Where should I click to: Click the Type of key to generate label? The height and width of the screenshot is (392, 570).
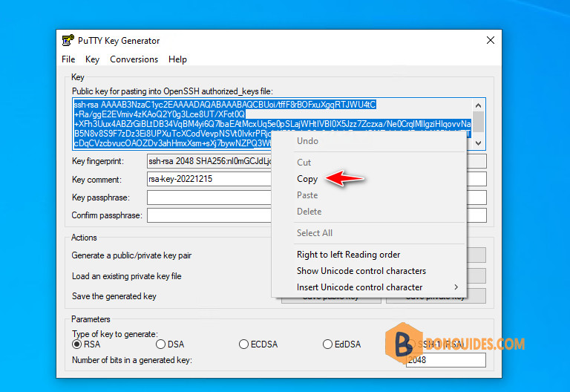coord(115,334)
